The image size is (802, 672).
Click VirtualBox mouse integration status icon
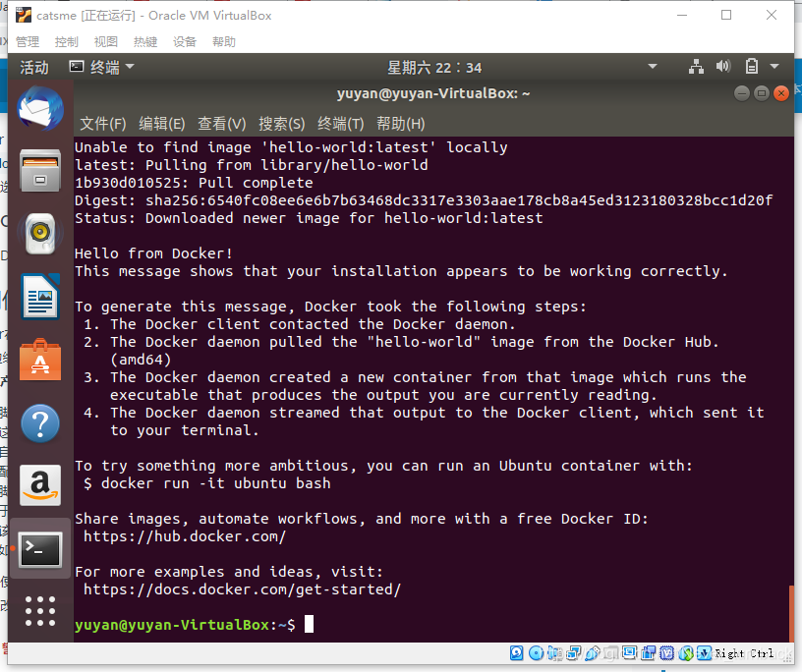point(686,653)
